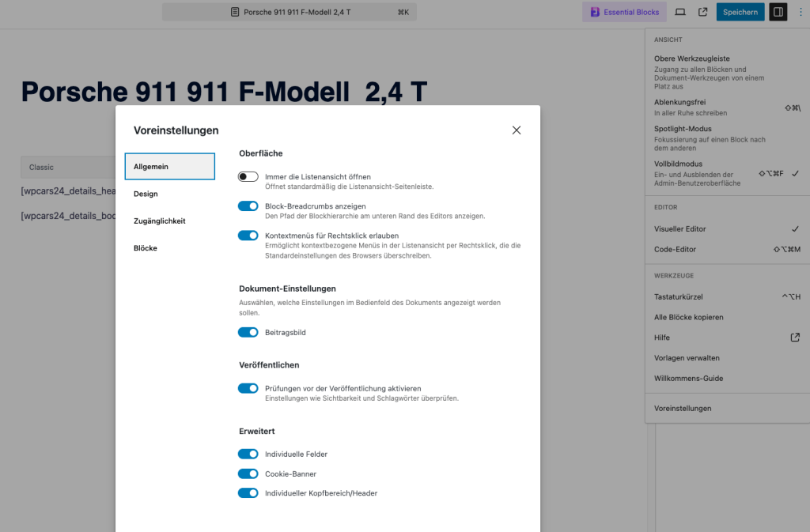Disable Block-Breadcrumbs anzeigen toggle
This screenshot has height=532, width=810.
pyautogui.click(x=248, y=206)
